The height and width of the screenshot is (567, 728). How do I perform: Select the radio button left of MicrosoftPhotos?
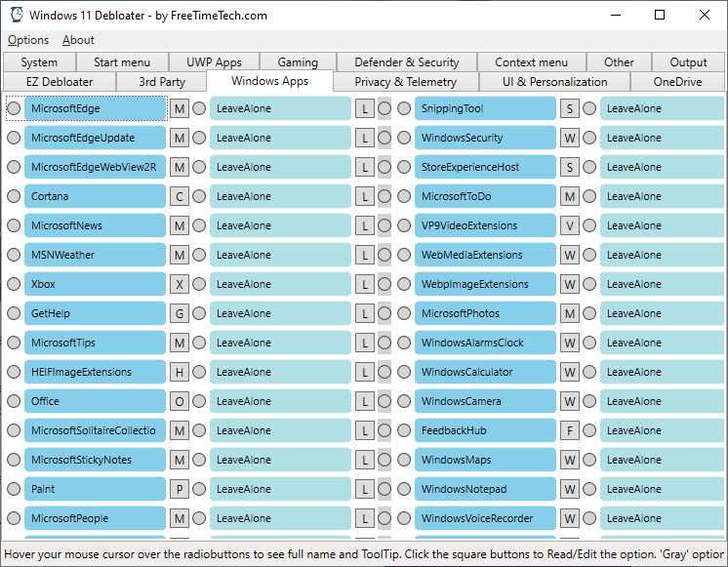404,313
